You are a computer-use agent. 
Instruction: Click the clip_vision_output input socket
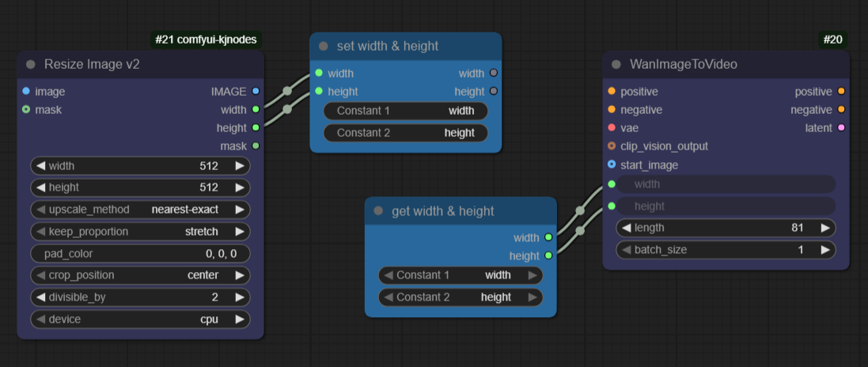tap(612, 146)
